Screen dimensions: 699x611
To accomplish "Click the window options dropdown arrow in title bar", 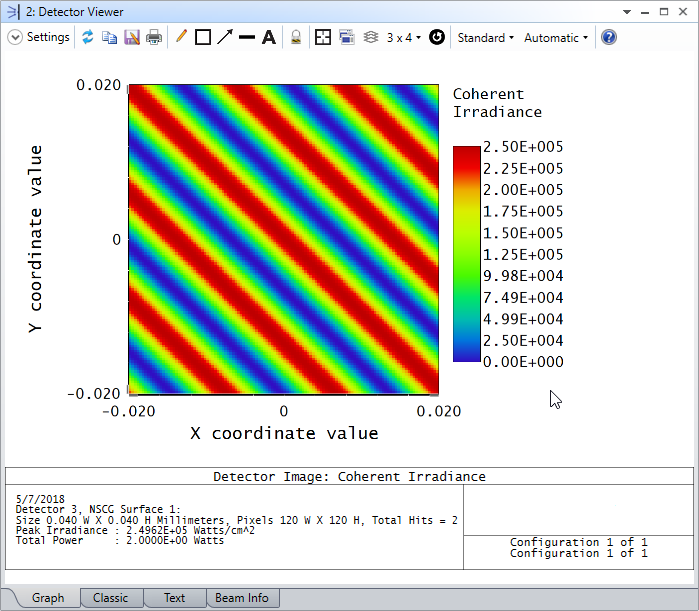I will pos(627,12).
